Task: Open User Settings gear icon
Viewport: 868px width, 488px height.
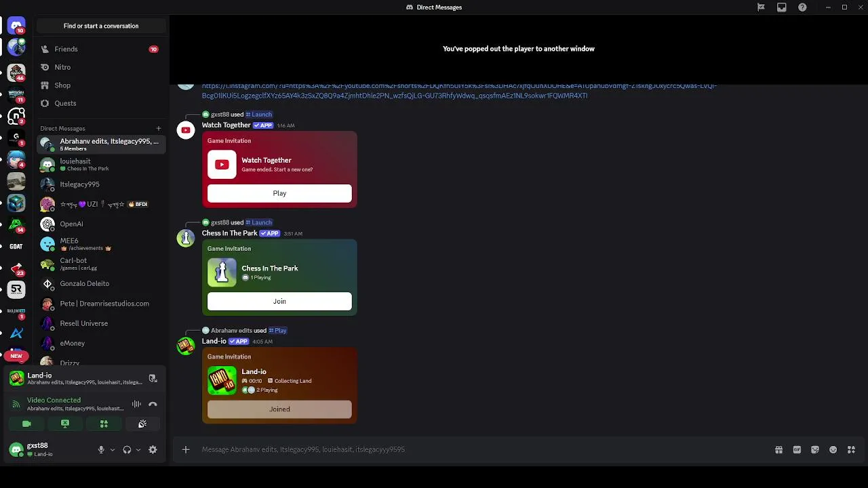Action: [x=153, y=449]
